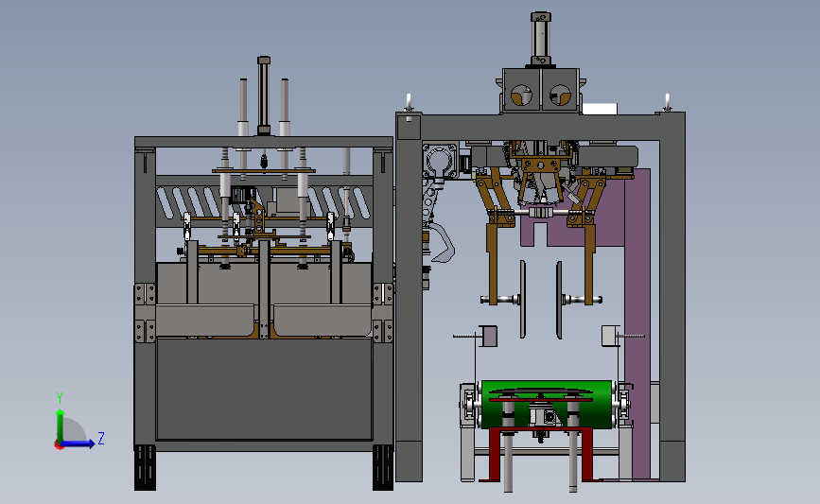The width and height of the screenshot is (820, 504).
Task: Select the pneumatic cylinder atop right machine
Action: pos(541,40)
